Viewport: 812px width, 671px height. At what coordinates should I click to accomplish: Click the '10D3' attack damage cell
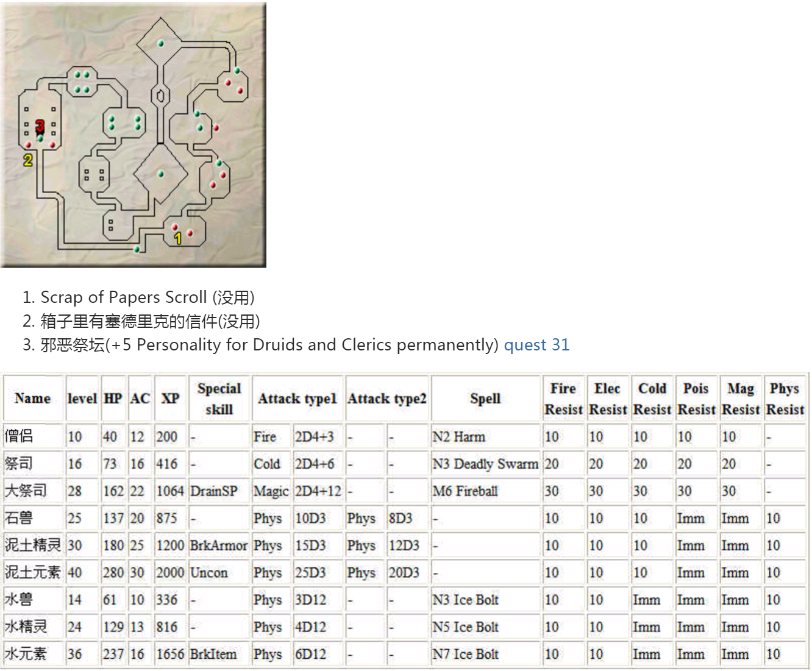[x=318, y=518]
